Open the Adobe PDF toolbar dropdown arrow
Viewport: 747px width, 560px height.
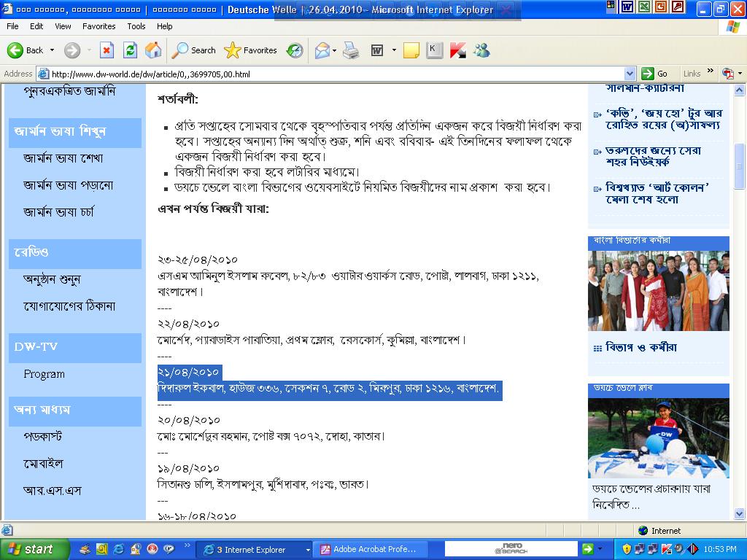pos(740,74)
